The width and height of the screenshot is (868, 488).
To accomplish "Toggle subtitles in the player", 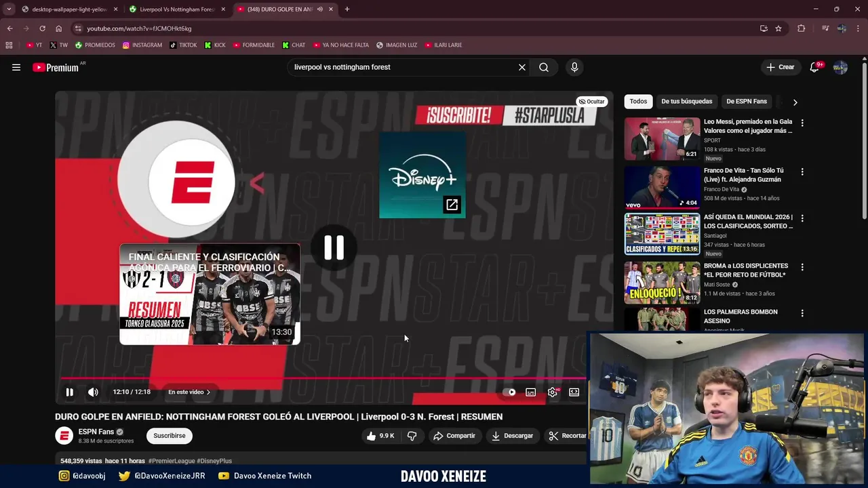I will point(531,392).
